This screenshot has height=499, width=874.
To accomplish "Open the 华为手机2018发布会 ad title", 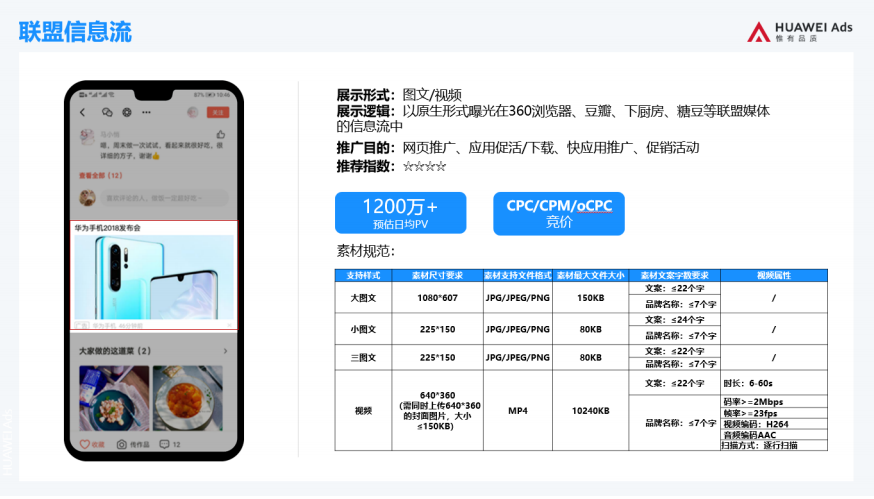I will point(108,227).
